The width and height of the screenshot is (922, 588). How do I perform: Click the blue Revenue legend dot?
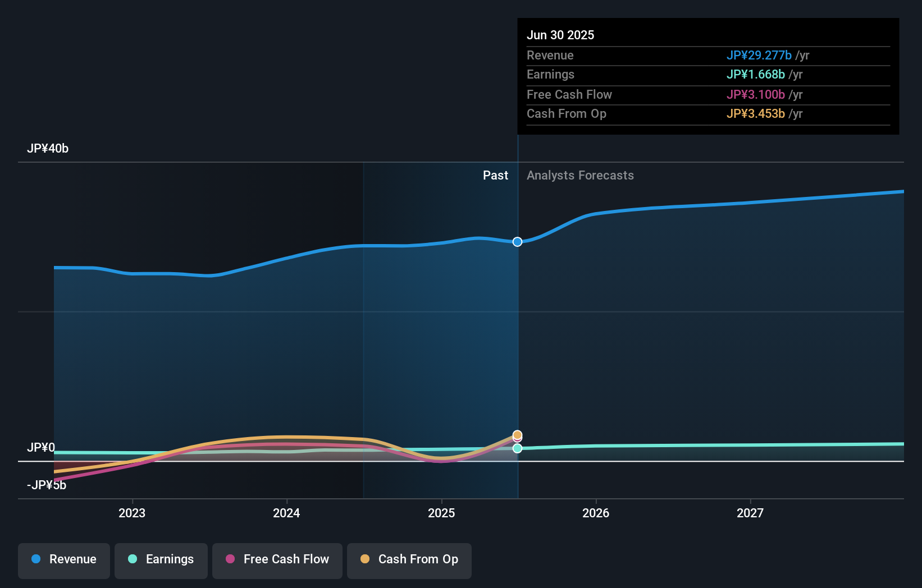click(x=35, y=559)
